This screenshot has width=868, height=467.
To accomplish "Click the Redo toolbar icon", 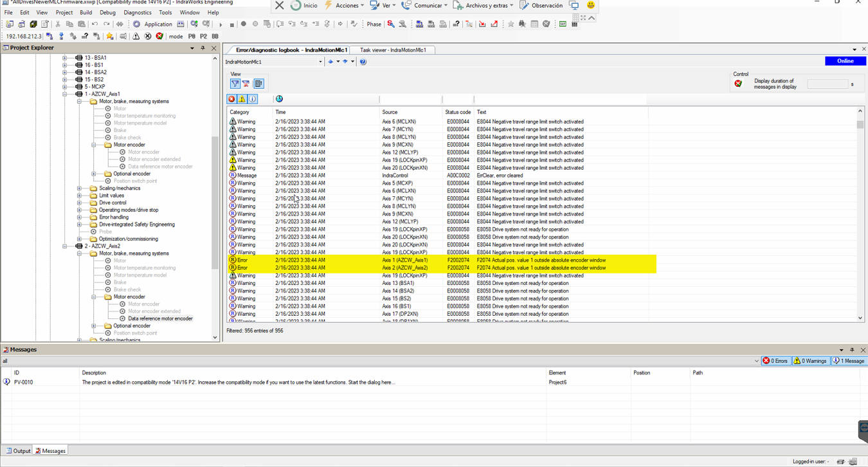I will 106,24.
